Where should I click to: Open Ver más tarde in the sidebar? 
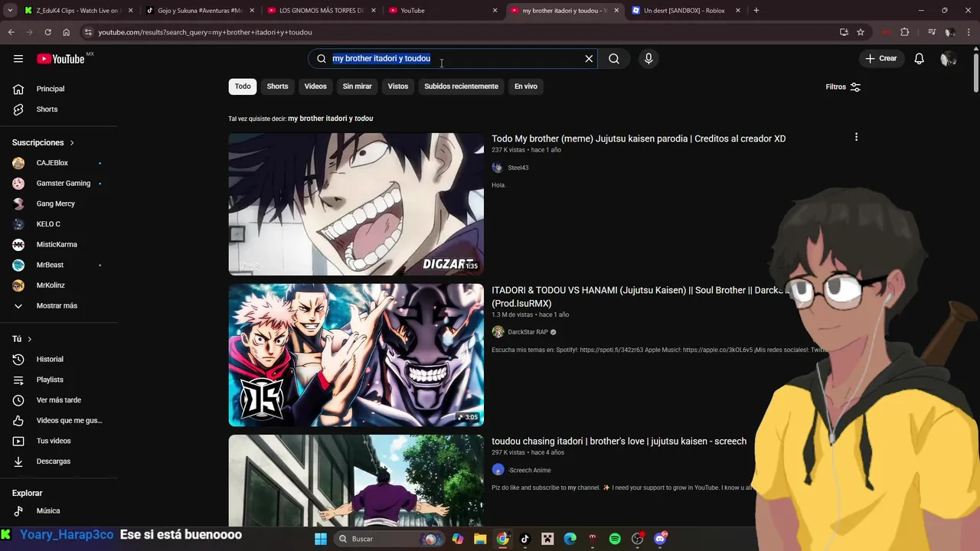tap(58, 400)
